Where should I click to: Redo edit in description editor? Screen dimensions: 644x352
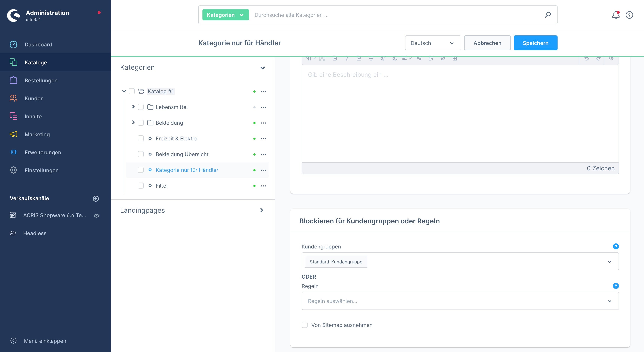pos(598,59)
